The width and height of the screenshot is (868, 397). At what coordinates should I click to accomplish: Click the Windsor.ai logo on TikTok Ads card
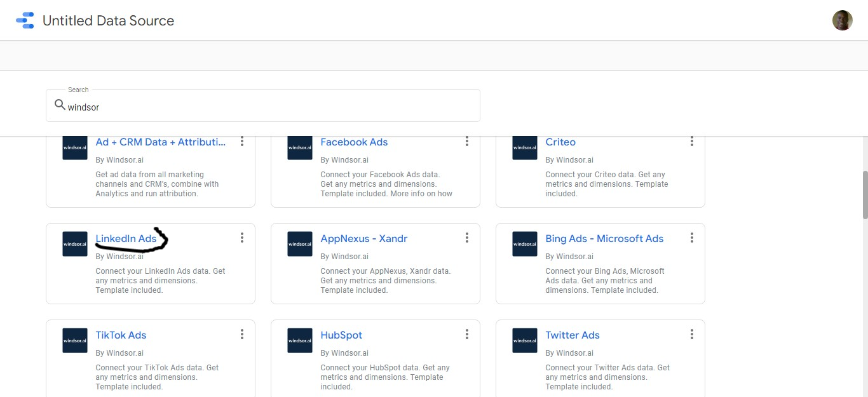pos(75,340)
